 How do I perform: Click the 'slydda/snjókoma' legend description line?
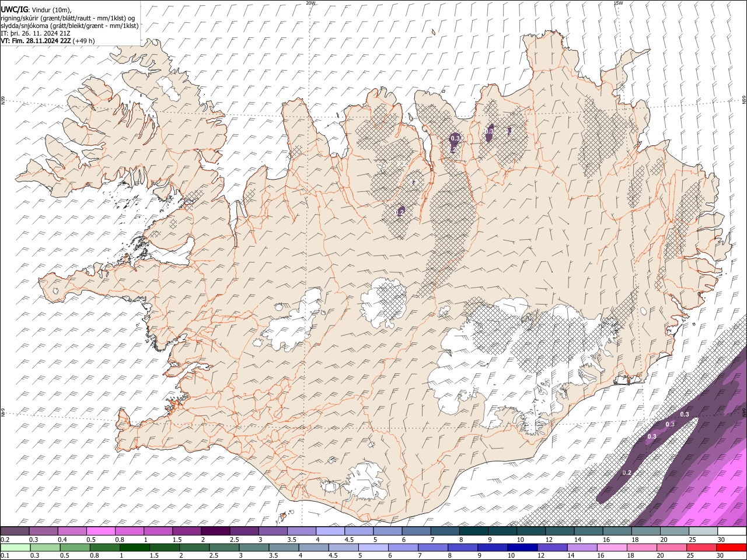click(x=69, y=26)
